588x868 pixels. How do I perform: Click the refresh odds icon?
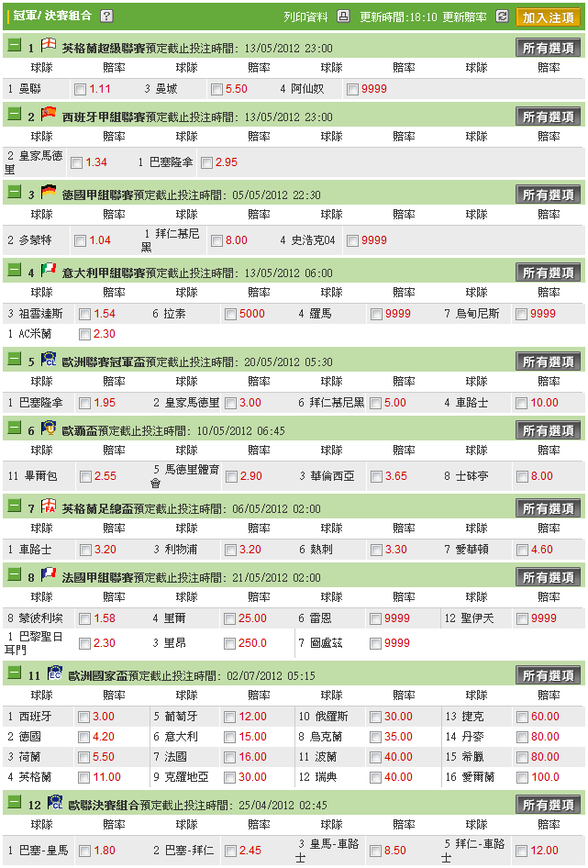click(x=502, y=16)
